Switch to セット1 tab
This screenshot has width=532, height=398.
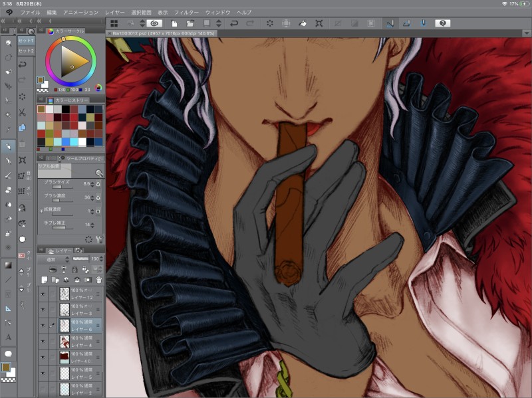point(26,41)
